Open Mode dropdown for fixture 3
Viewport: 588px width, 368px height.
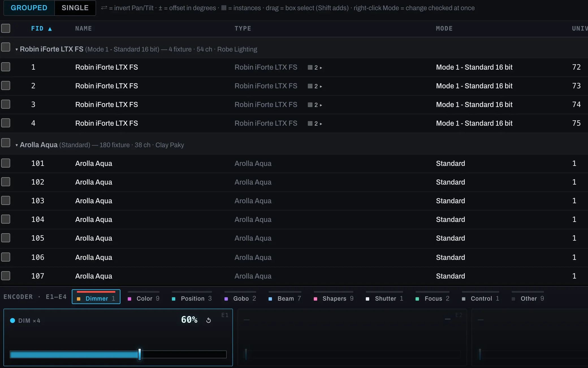tap(474, 104)
